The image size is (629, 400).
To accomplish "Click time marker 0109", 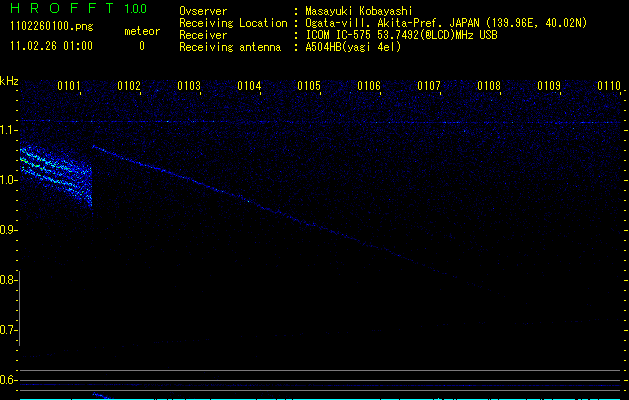I will coord(548,86).
